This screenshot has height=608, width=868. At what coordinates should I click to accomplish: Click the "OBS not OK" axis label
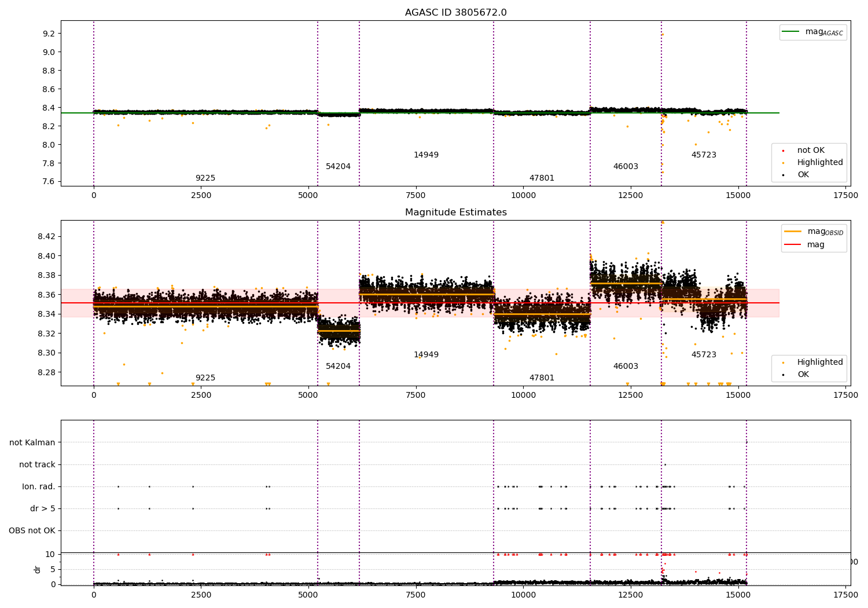tap(32, 531)
